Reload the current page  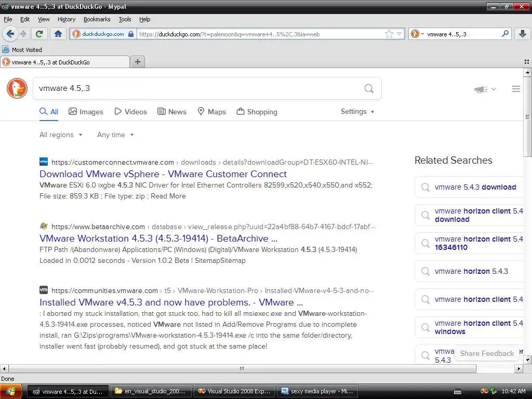point(39,34)
